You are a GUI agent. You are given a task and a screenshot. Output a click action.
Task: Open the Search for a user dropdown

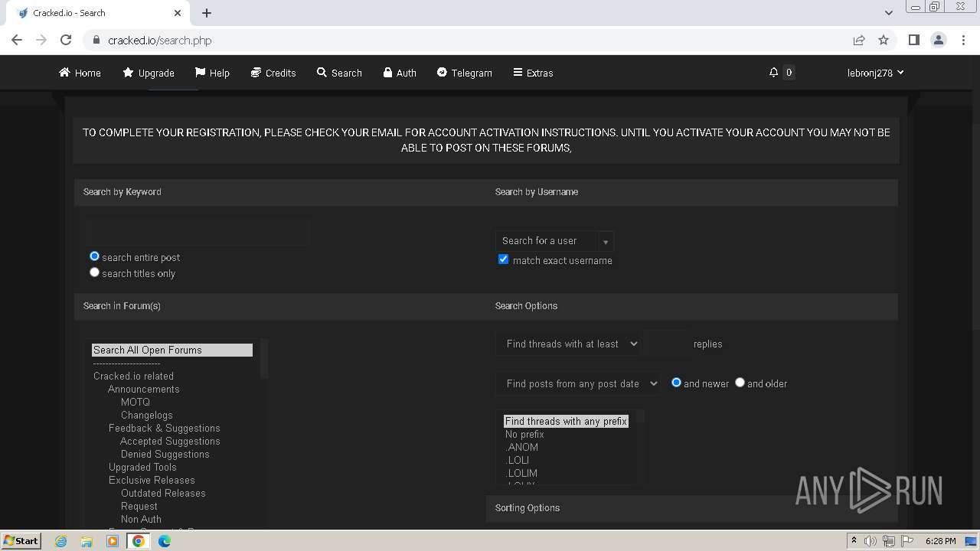point(554,241)
